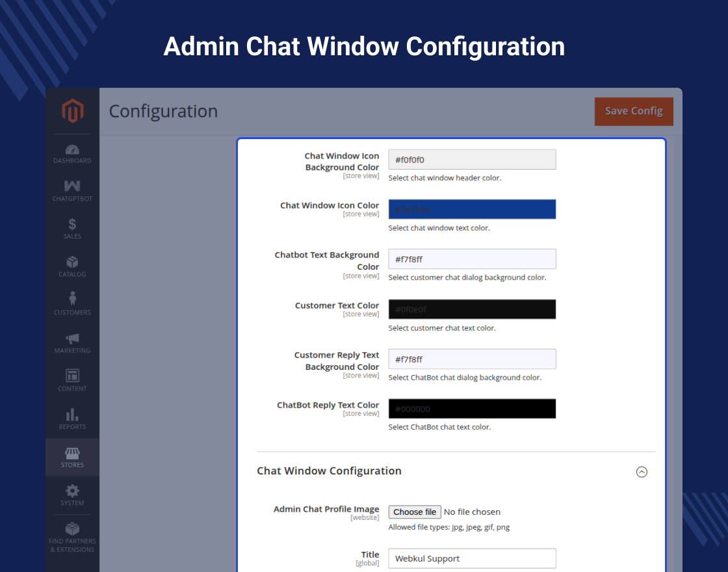Open the Chat Window Icon Color blue swatch
728x572 pixels.
pos(472,209)
